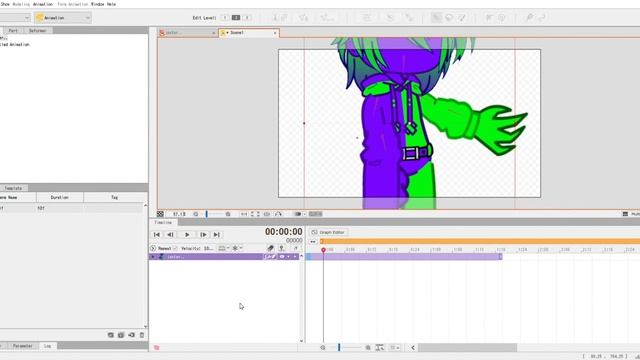Jump to the last frame of the timeline
640x360 pixels.
pos(217,235)
